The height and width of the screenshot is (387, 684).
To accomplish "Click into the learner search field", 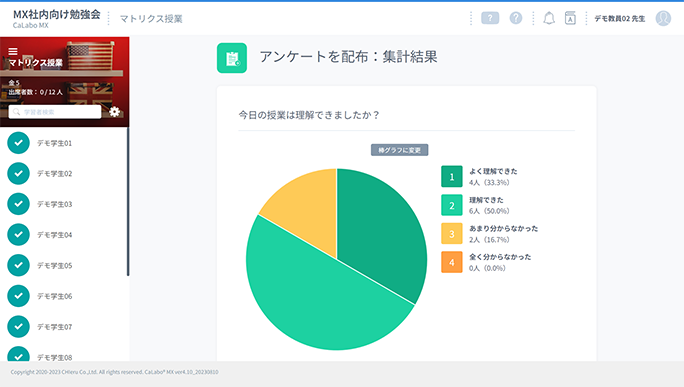I will pyautogui.click(x=55, y=112).
